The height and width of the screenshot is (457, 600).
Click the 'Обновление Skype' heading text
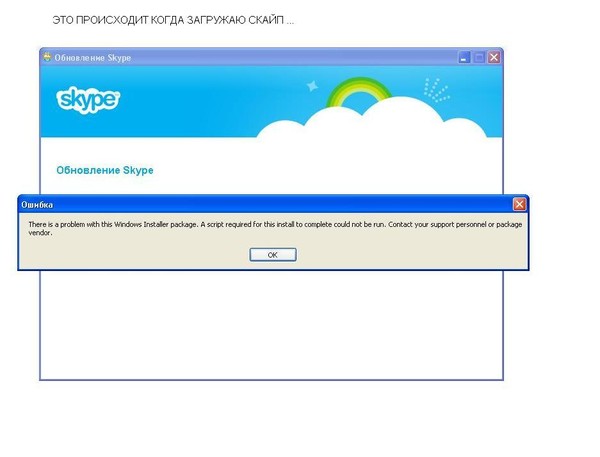(x=105, y=170)
